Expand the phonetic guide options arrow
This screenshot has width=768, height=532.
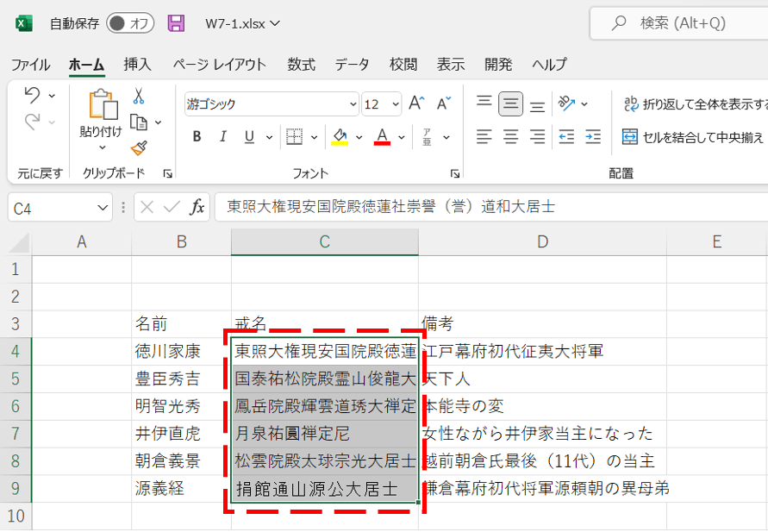[446, 137]
